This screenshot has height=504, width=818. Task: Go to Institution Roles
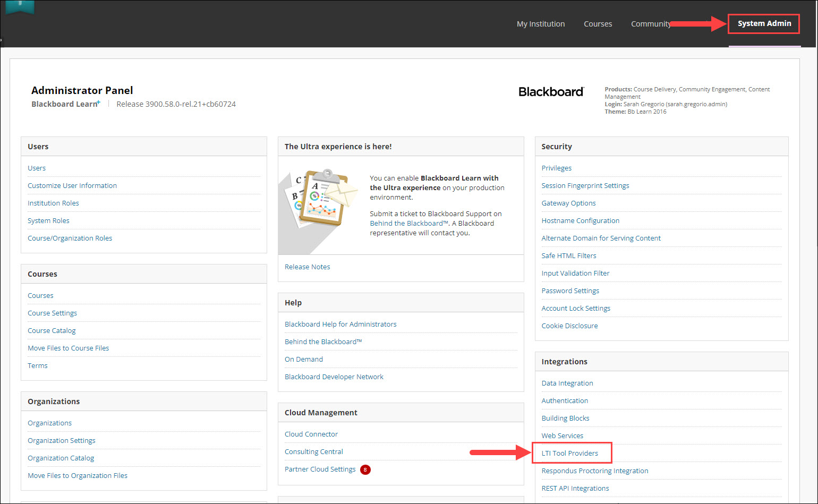pos(53,203)
